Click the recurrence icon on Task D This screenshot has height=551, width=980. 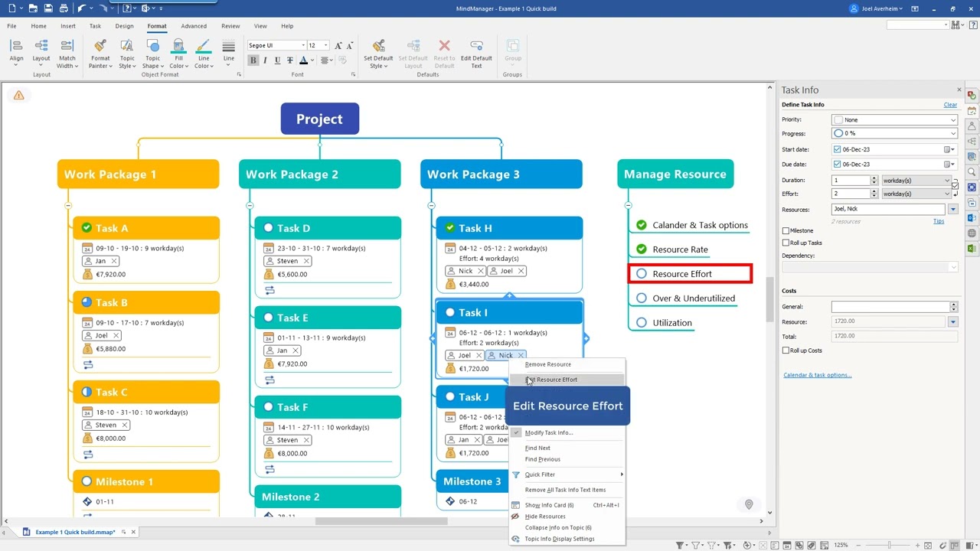click(269, 290)
